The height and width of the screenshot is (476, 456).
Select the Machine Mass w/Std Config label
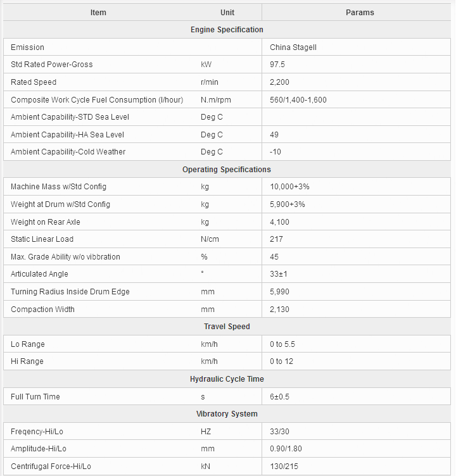pyautogui.click(x=58, y=187)
